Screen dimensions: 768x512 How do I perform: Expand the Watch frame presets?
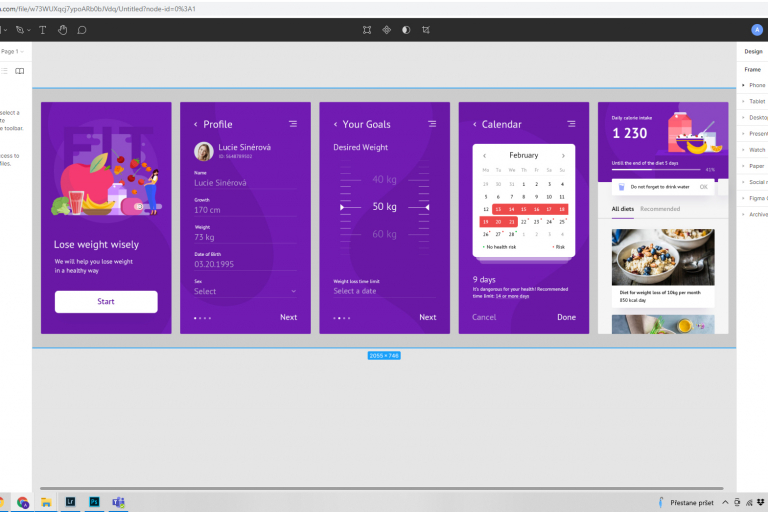click(x=757, y=149)
